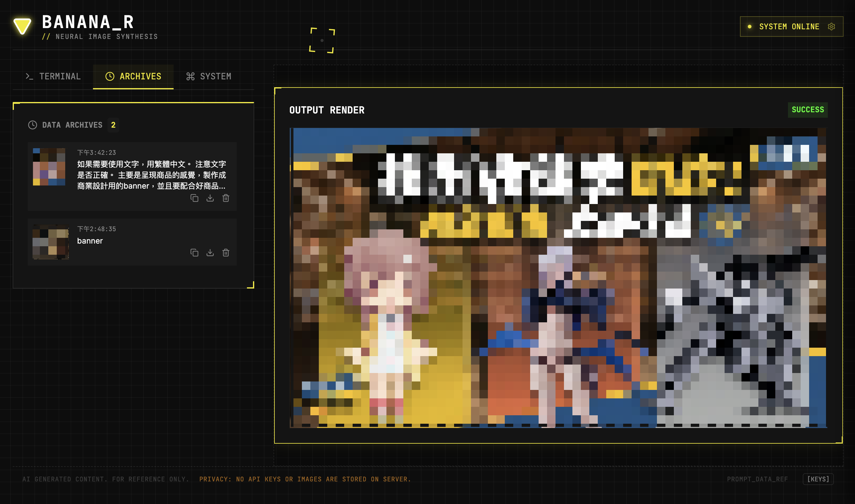The height and width of the screenshot is (504, 855).
Task: Download the 下午3:42:23 archive image
Action: (210, 198)
